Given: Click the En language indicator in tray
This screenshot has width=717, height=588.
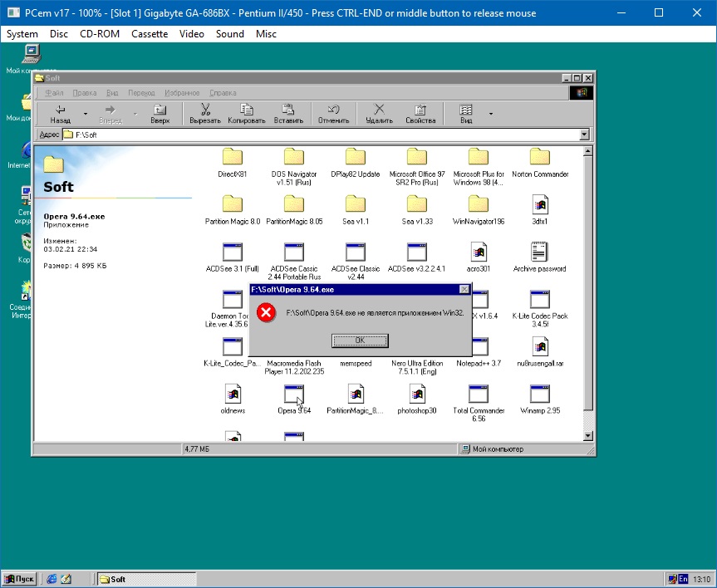Looking at the screenshot, I should click(x=683, y=579).
